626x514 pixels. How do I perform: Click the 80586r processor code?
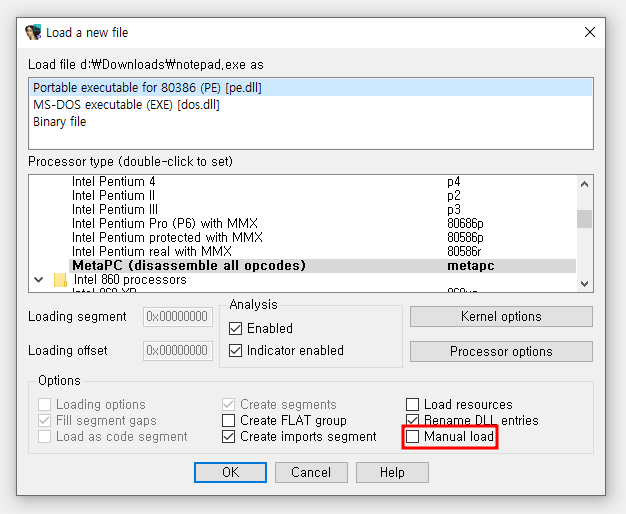pos(464,251)
